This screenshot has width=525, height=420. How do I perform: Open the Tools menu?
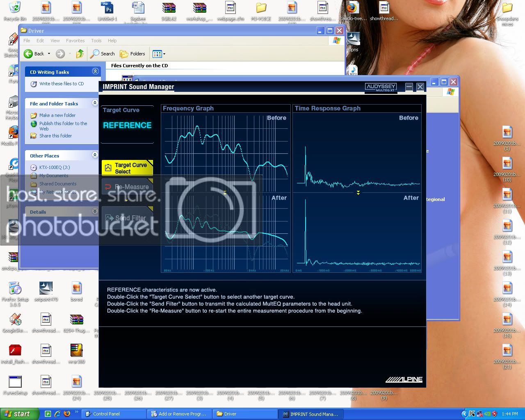click(x=96, y=41)
